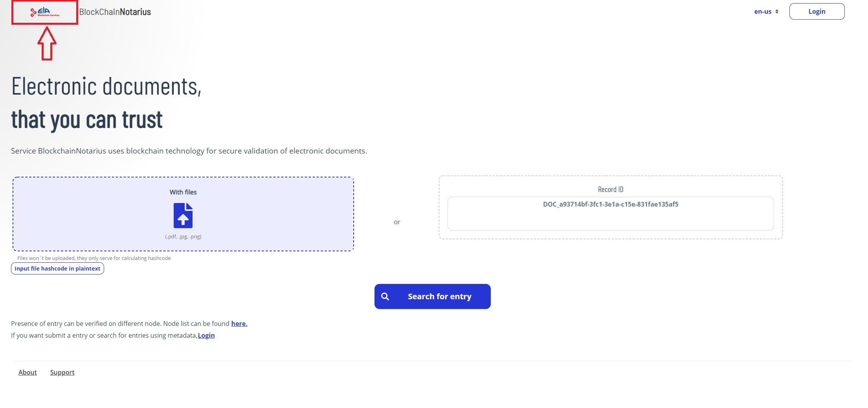The height and width of the screenshot is (408, 868).
Task: Click the EIA Blockchain Services logo
Action: point(45,13)
